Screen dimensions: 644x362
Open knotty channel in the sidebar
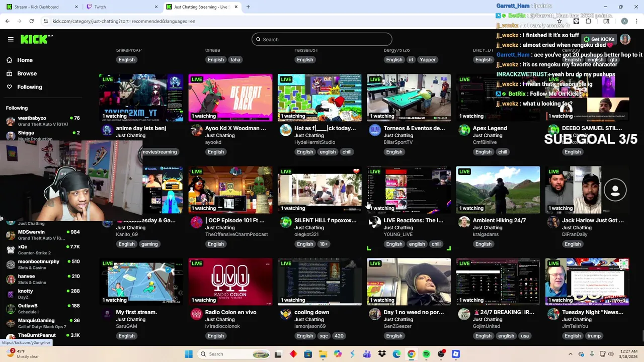click(x=43, y=294)
